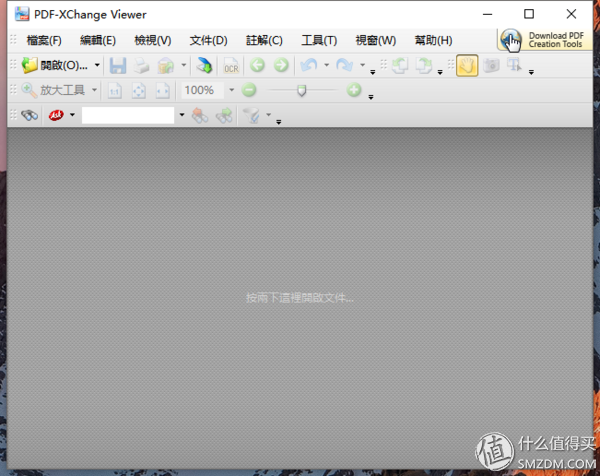600x476 pixels.
Task: Click the print icon
Action: click(x=141, y=65)
